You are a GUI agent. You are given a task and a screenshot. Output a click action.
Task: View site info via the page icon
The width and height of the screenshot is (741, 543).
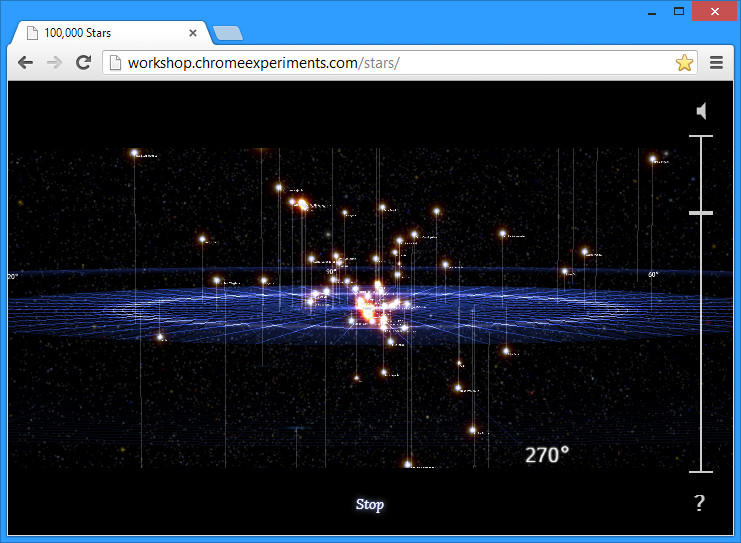point(116,63)
